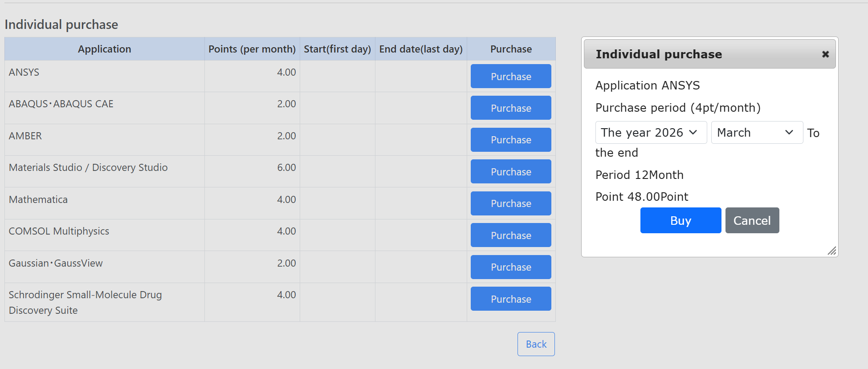Click Purchase button for ANSYS
Screen dimensions: 868x369
coord(511,76)
